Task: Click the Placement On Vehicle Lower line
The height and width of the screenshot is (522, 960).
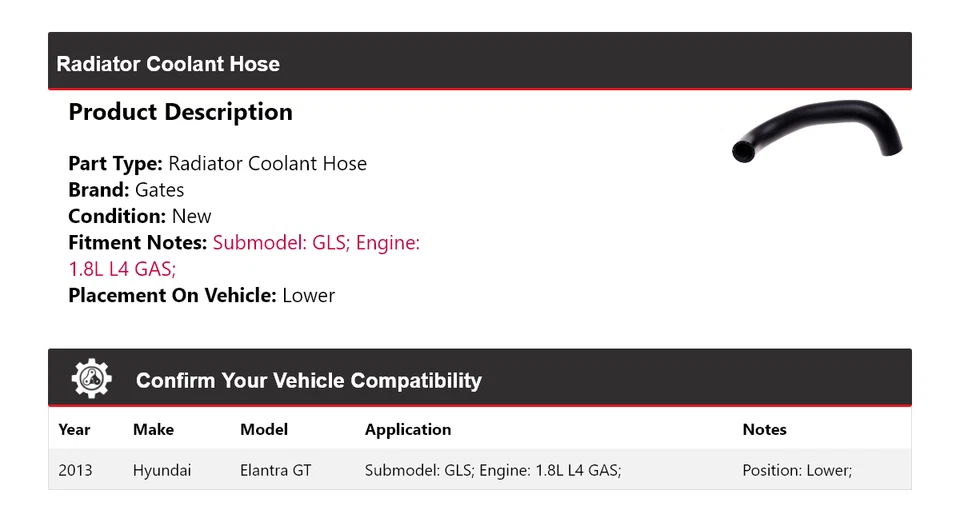Action: pos(201,295)
